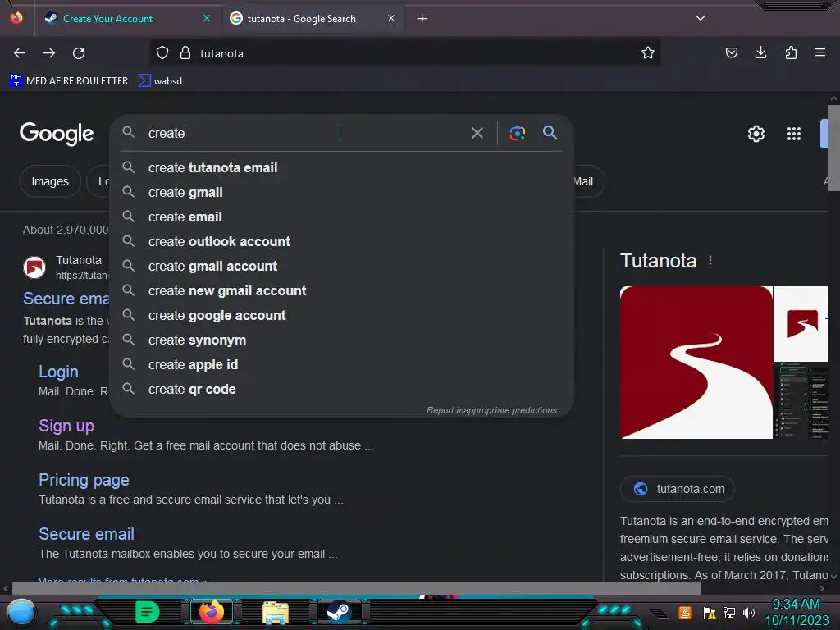This screenshot has width=840, height=630.
Task: Open the MEDIAFIRE ROULETTER bookmark
Action: (69, 81)
